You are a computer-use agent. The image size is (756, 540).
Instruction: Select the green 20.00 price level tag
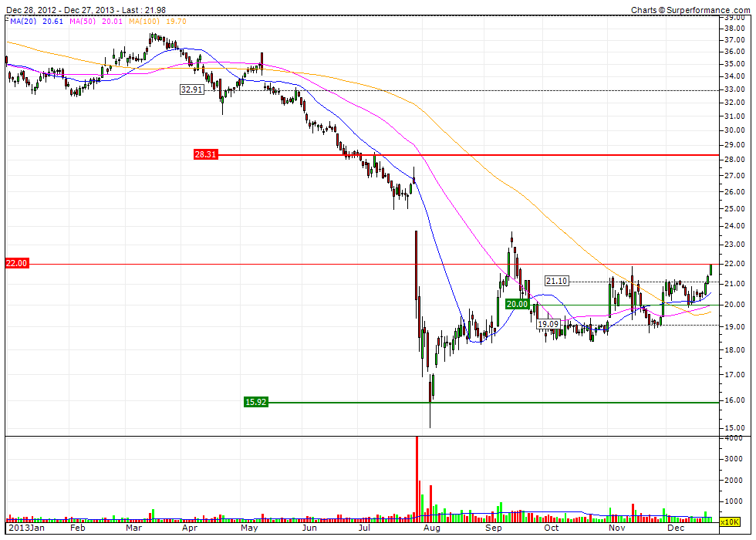517,305
